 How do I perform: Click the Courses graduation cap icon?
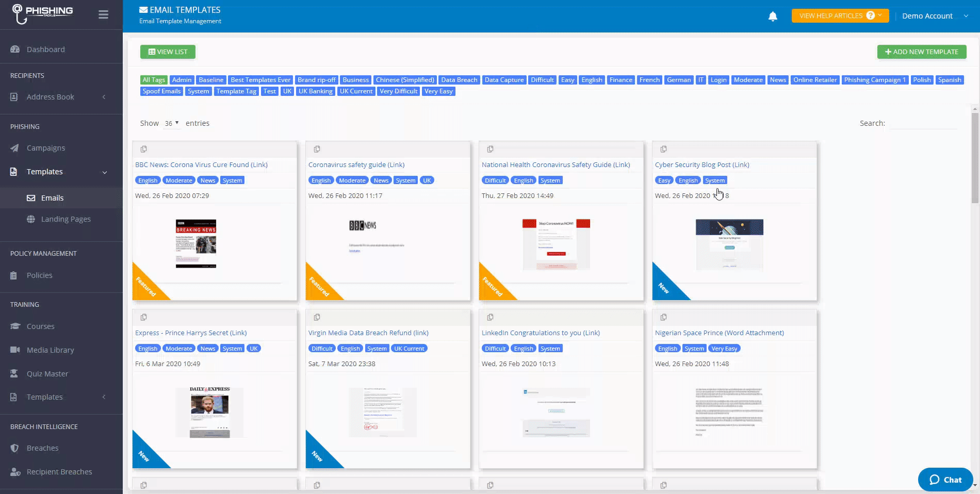click(15, 326)
